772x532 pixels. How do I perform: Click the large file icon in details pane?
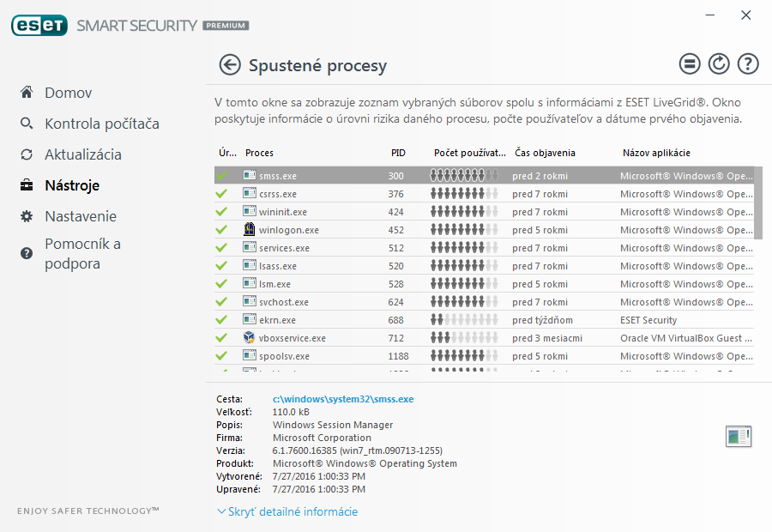tap(739, 437)
